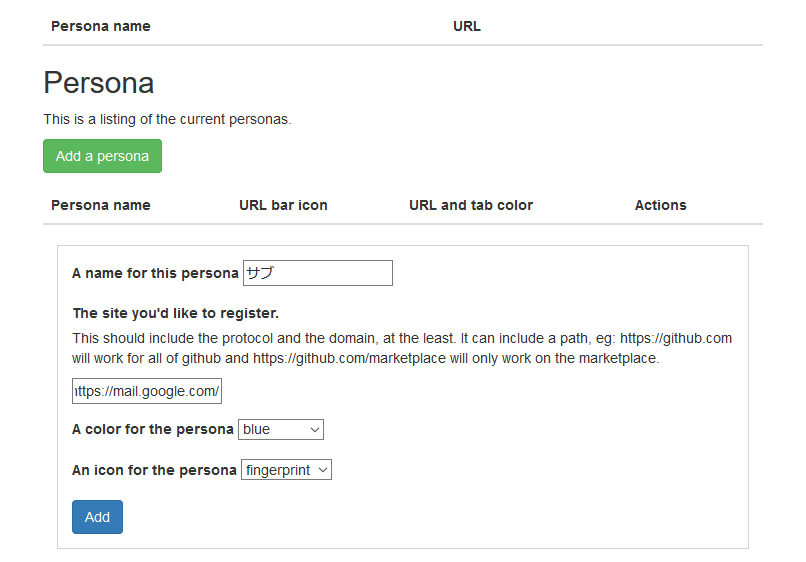Select the URL and tab color column header
The width and height of the screenshot is (806, 562).
(471, 205)
